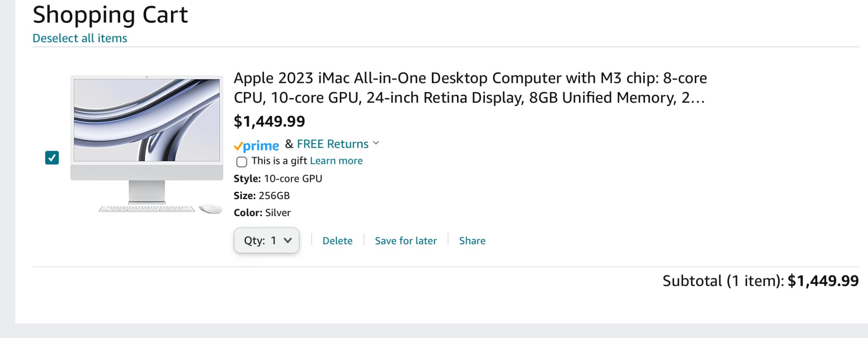Click the keyboard in the product image

click(x=147, y=209)
